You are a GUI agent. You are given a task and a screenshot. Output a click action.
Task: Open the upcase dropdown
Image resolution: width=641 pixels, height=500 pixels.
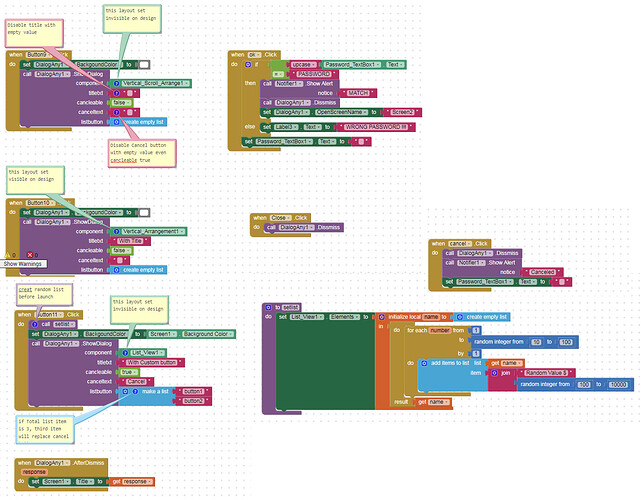[304, 65]
